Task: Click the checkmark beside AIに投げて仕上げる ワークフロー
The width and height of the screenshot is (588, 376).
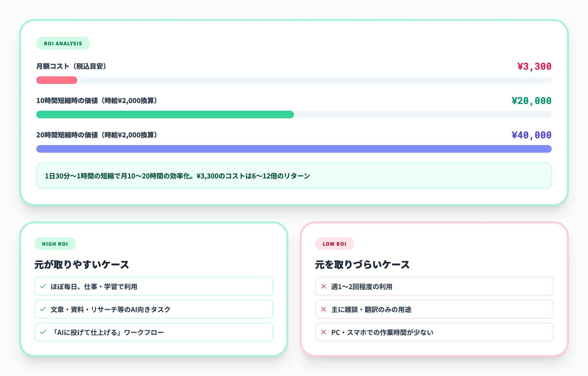Action: pos(43,332)
